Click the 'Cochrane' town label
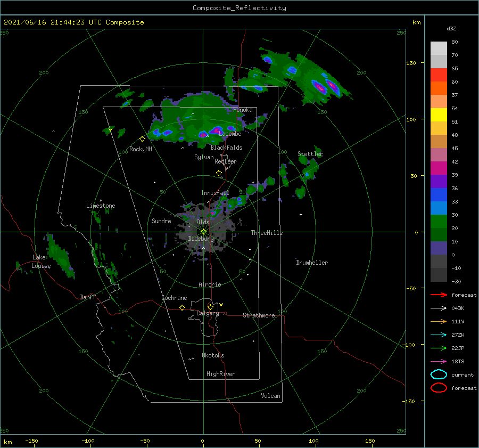Viewport: 479px width, 448px height. tap(174, 298)
